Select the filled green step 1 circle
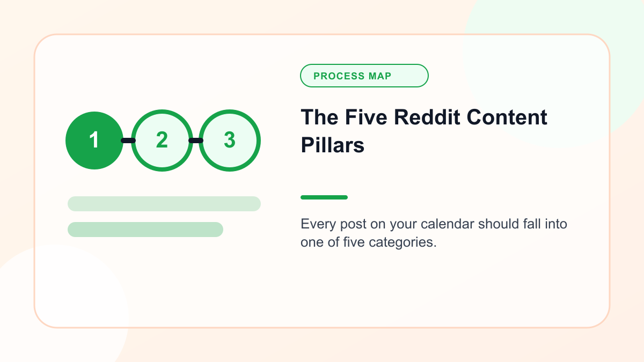Image resolution: width=644 pixels, height=362 pixels. tap(94, 141)
